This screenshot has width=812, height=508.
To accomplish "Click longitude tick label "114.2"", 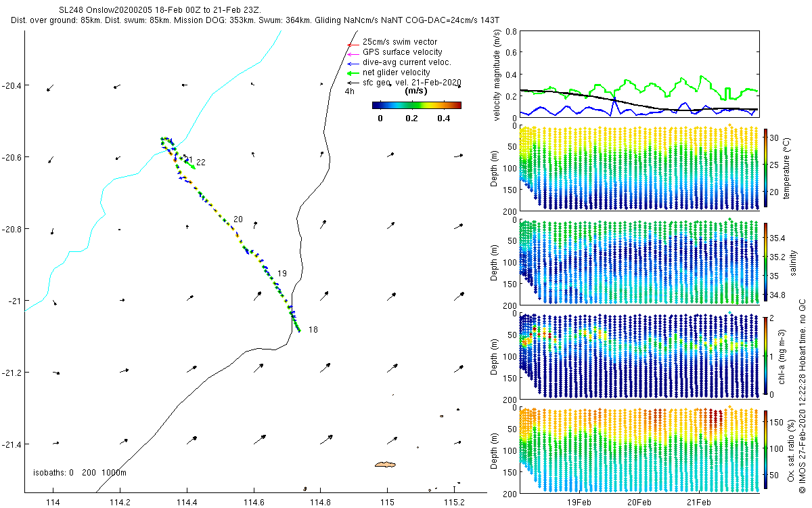I will (x=120, y=503).
